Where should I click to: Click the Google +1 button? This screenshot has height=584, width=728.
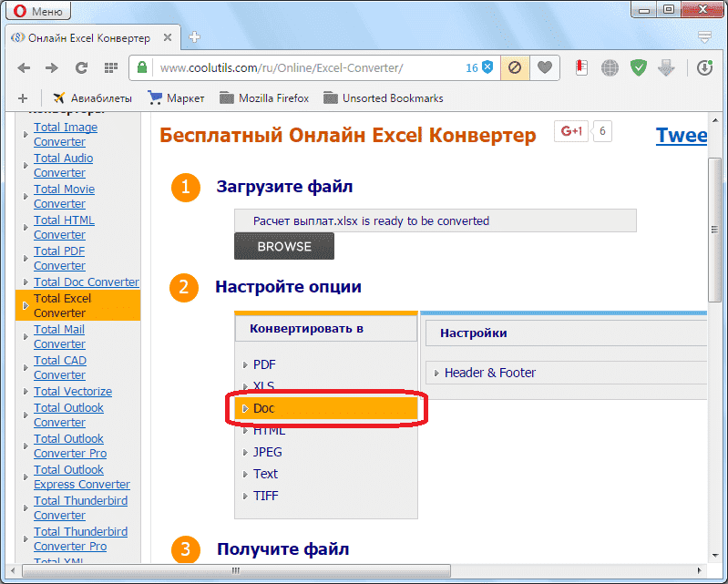(571, 131)
